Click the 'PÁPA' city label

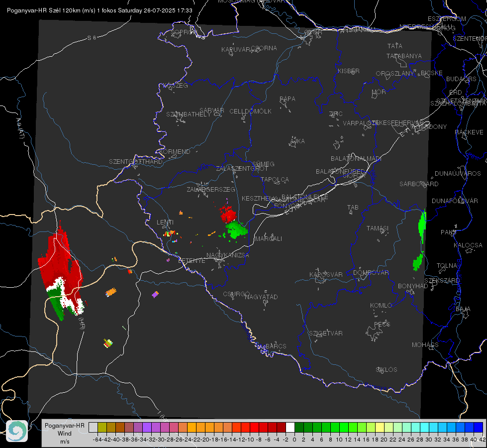tap(288, 99)
